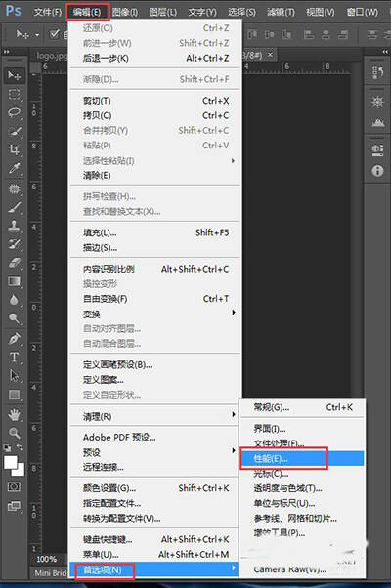
Task: Select the Rectangular Marquee tool
Action: click(14, 94)
